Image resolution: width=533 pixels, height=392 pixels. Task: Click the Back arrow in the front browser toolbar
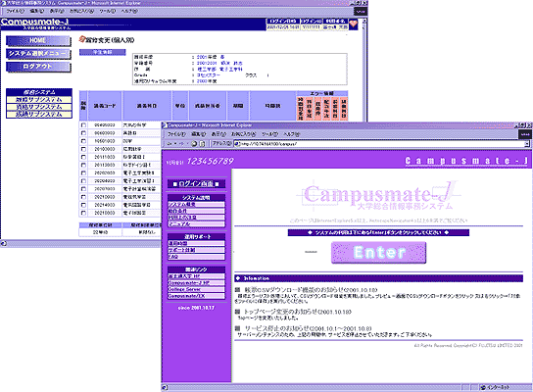pos(170,143)
